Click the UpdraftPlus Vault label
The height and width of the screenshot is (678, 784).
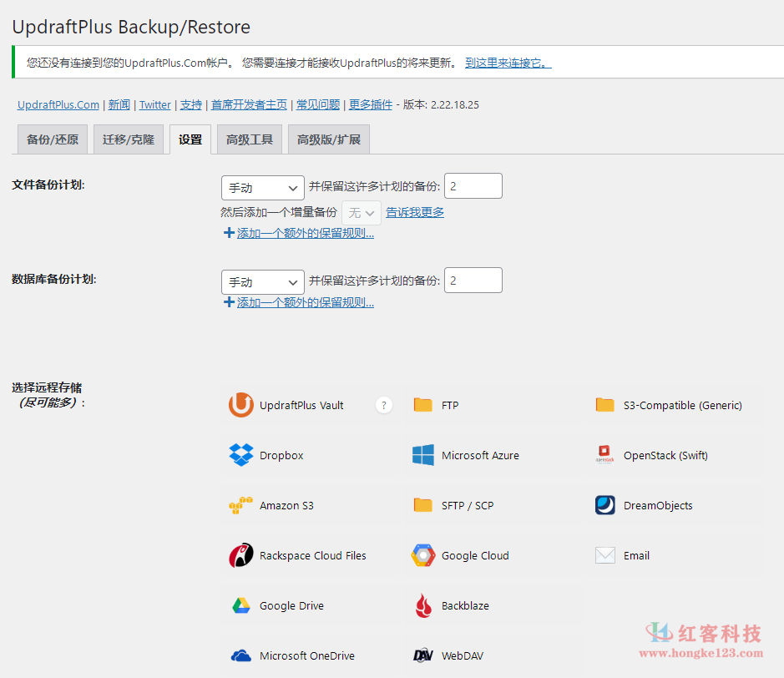click(301, 406)
